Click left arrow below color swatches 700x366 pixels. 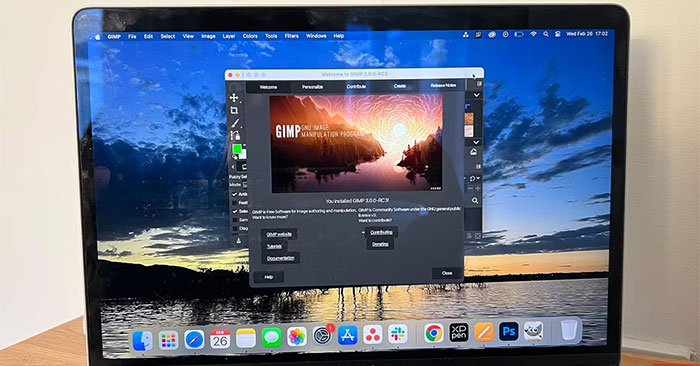point(233,167)
